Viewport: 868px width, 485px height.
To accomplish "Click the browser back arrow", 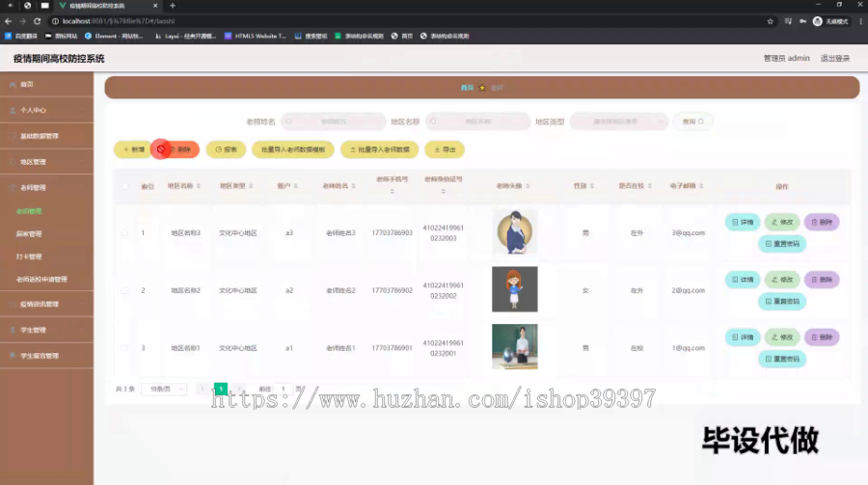I will point(9,21).
